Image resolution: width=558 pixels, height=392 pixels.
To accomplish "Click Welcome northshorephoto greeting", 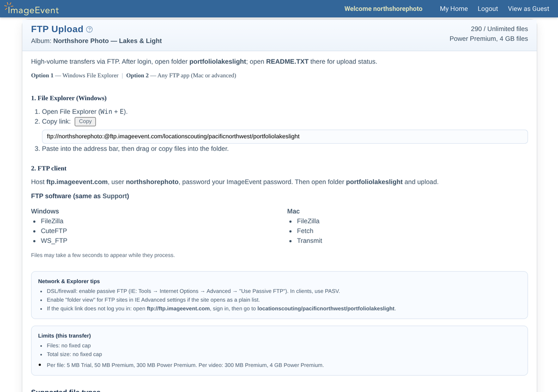I will [x=383, y=9].
